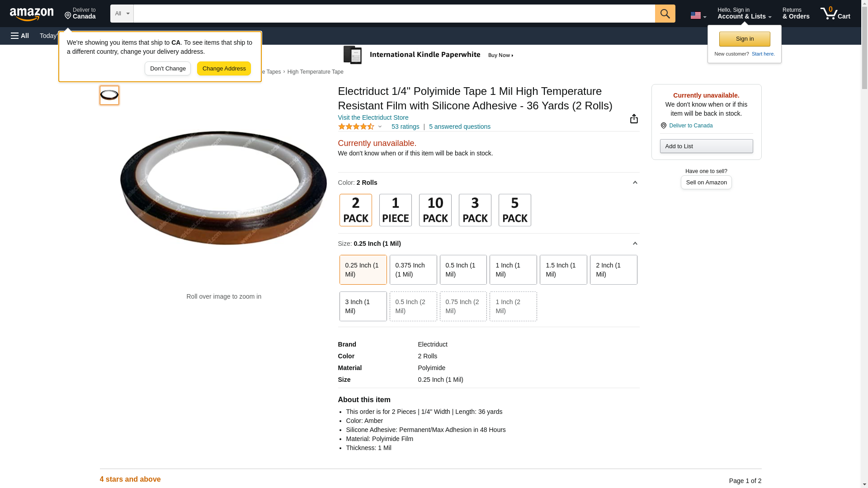Collapse the Size options section
Image resolution: width=868 pixels, height=488 pixels.
635,244
